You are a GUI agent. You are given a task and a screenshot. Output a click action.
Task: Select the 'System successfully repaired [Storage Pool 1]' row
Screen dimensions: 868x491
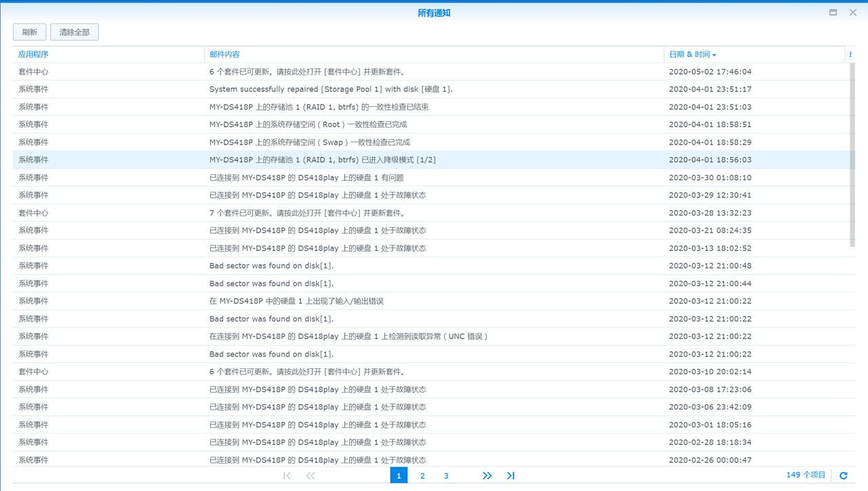click(x=431, y=89)
